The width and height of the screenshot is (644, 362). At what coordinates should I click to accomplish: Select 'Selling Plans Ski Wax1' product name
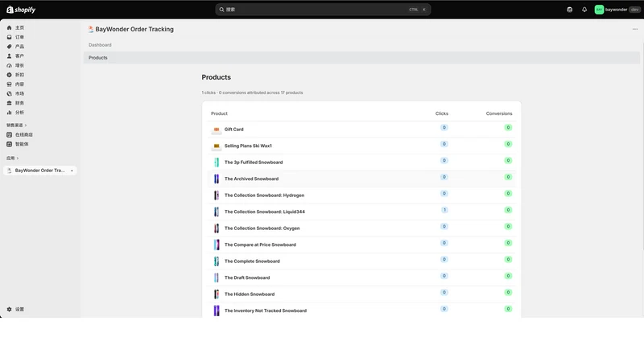(x=248, y=146)
